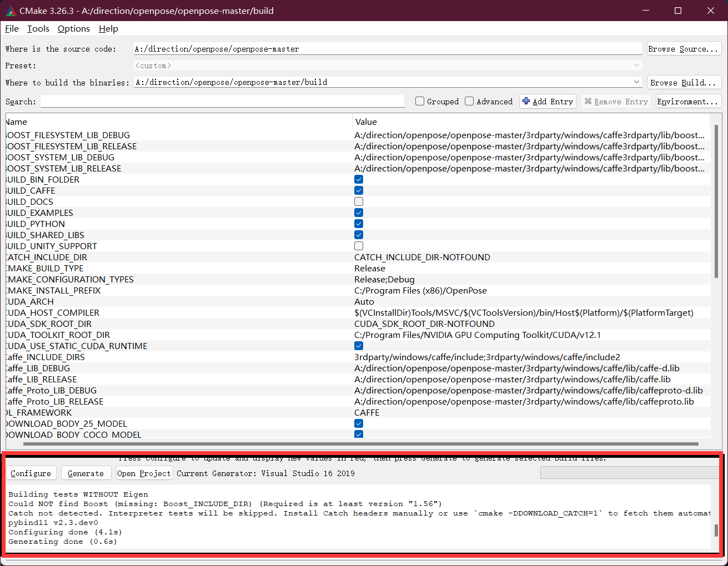Select the CATCH_INCLUDE_DIR-NOTFOUND value

[422, 257]
